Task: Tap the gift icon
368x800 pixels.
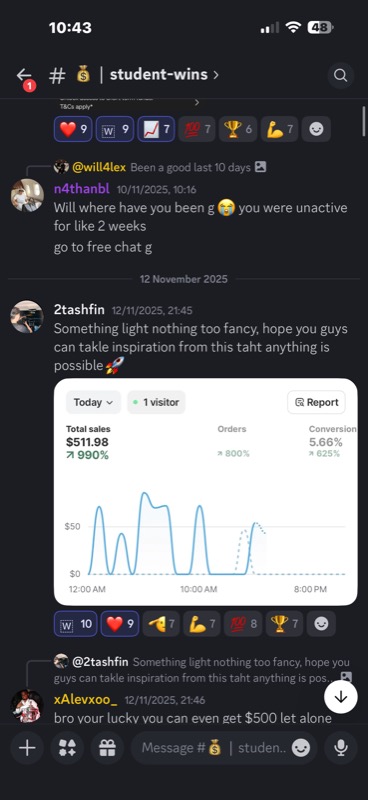Action: [x=107, y=748]
